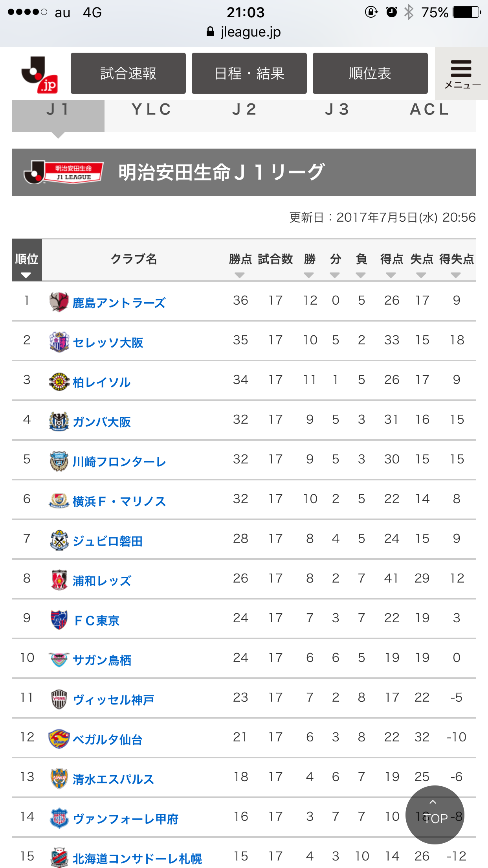Sort standings by 得失点 column arrow
The image size is (488, 868).
point(456,275)
